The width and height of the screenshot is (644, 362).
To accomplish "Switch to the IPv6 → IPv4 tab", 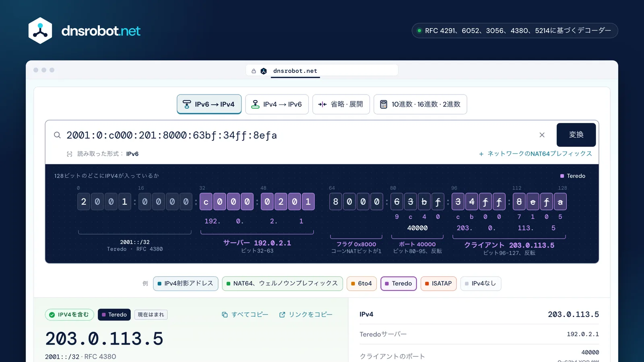I will tap(209, 105).
